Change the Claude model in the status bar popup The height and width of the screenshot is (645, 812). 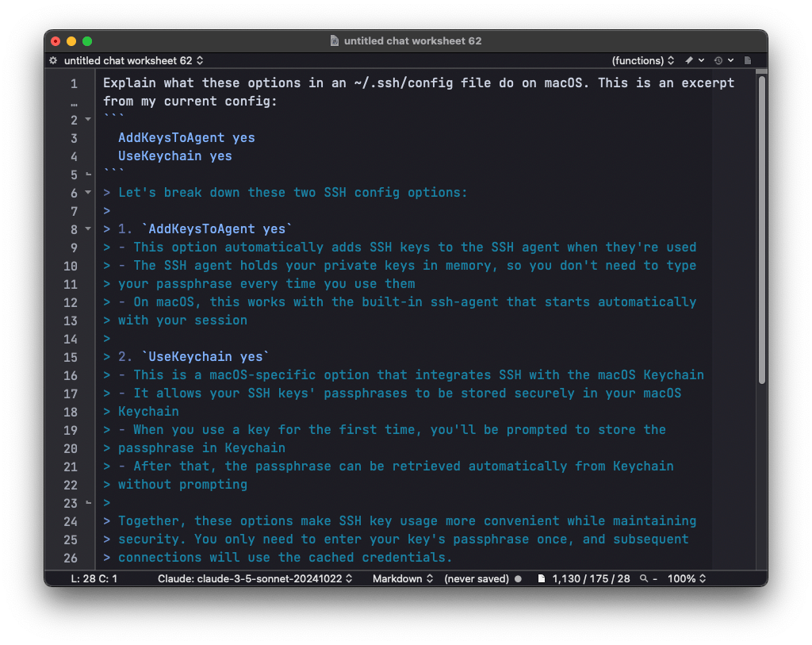click(x=255, y=578)
